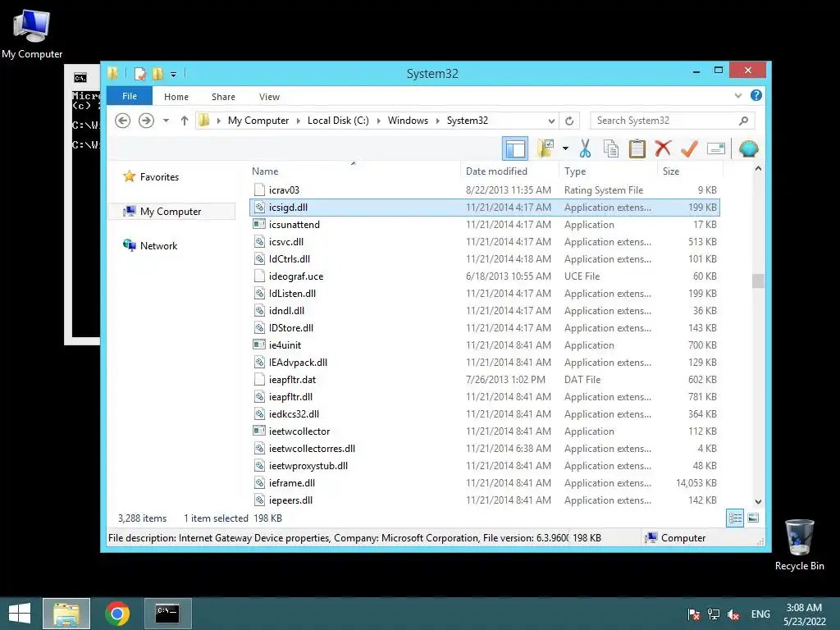Select icsvc.dll in the list
The height and width of the screenshot is (630, 840).
(484, 242)
